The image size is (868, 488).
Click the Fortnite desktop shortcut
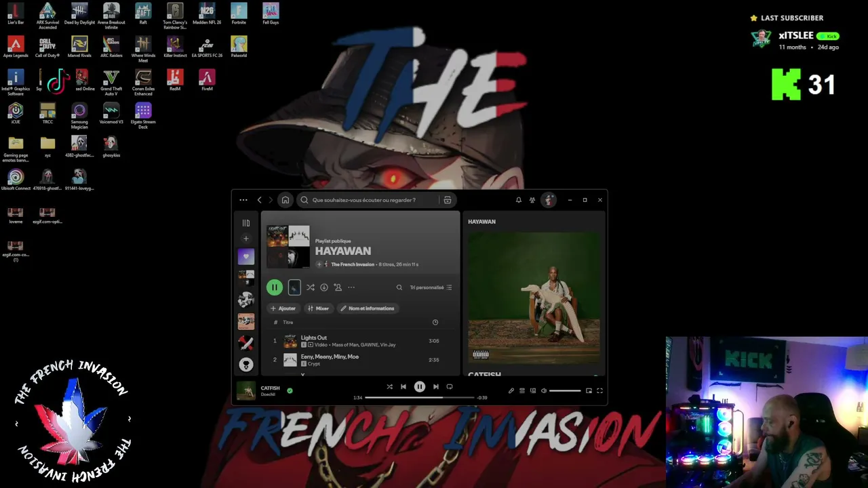(x=239, y=14)
